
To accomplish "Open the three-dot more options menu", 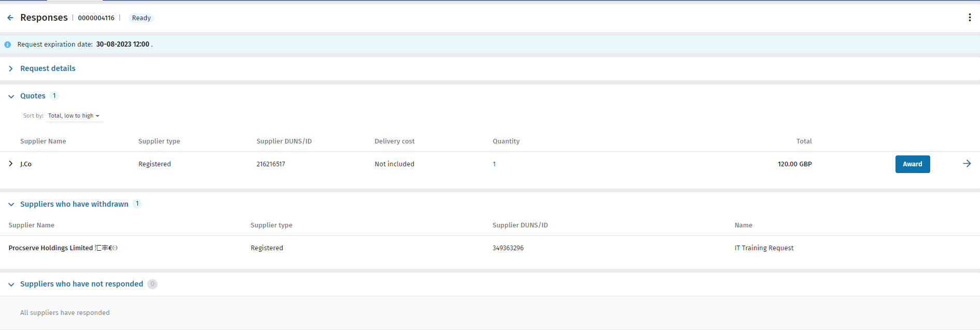I will point(970,18).
